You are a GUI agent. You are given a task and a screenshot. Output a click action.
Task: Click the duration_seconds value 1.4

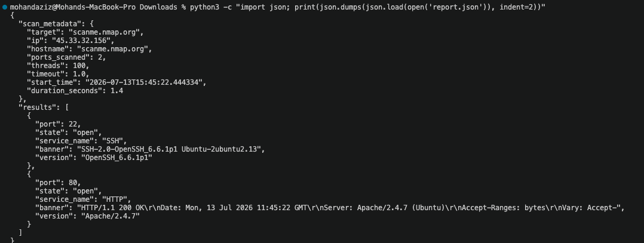116,91
